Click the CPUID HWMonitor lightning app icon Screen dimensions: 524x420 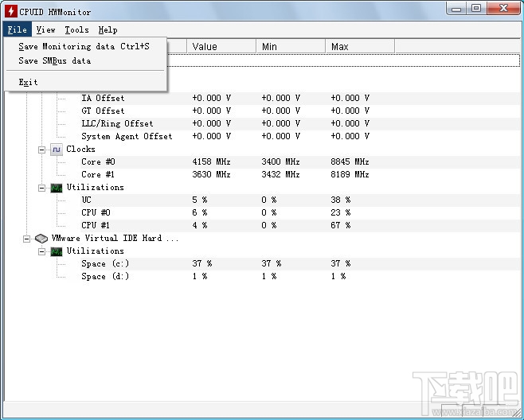pyautogui.click(x=10, y=12)
